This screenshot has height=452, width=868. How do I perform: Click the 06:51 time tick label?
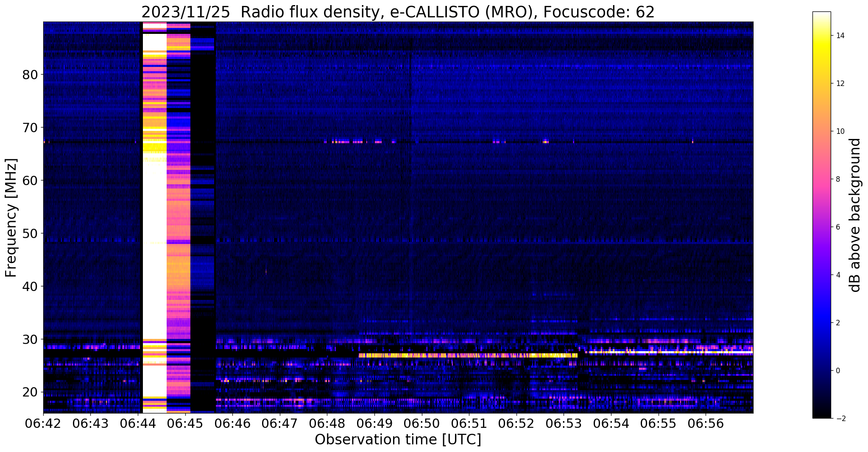(x=469, y=423)
